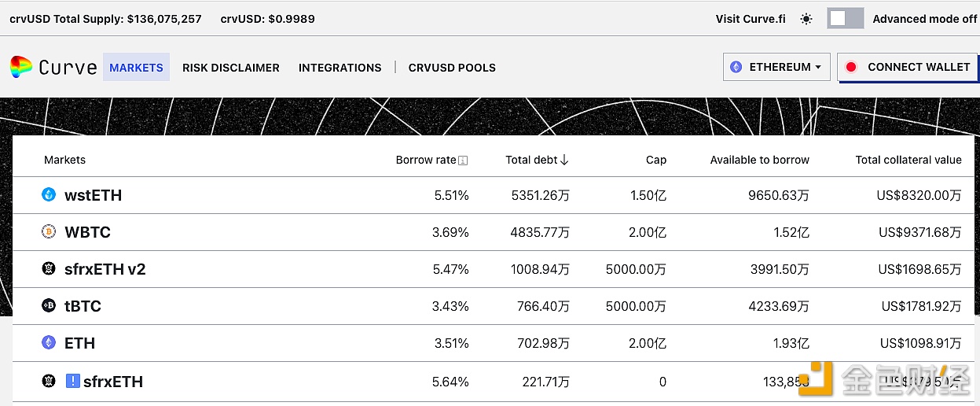Click tBTC available to borrow 4233.69万
This screenshot has width=980, height=406.
[779, 306]
